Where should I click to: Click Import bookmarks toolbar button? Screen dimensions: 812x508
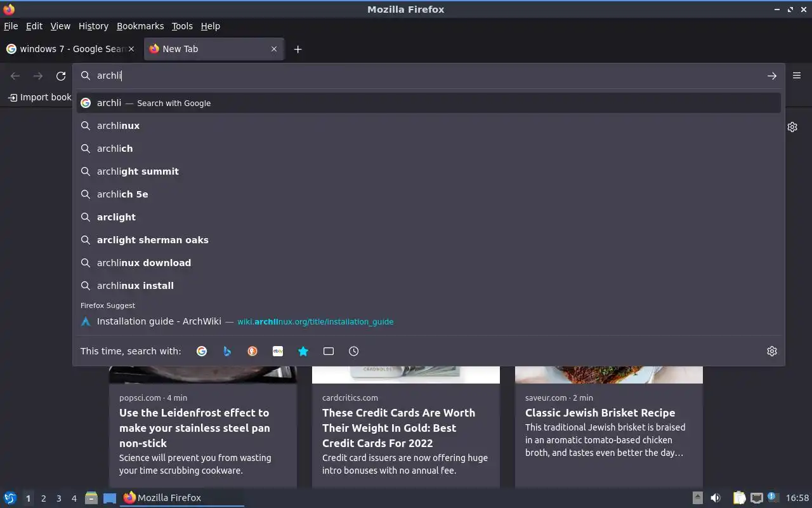click(39, 97)
